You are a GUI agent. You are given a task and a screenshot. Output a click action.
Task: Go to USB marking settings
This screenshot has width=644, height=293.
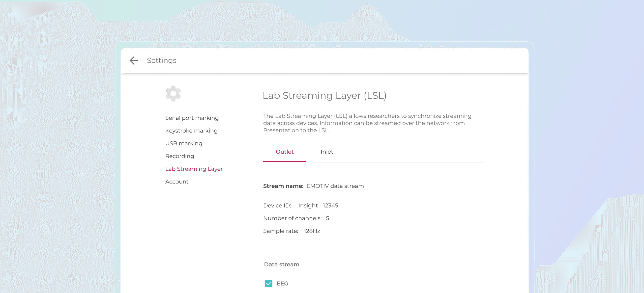click(183, 143)
